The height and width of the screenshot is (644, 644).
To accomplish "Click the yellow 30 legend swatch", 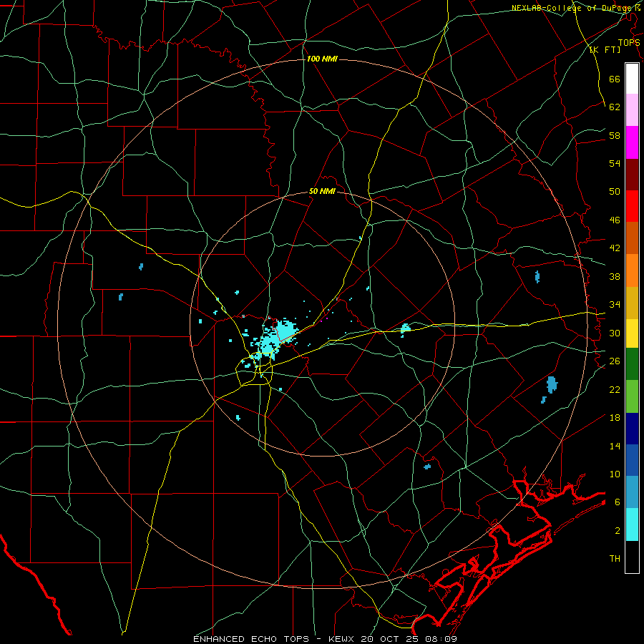I will (x=632, y=333).
